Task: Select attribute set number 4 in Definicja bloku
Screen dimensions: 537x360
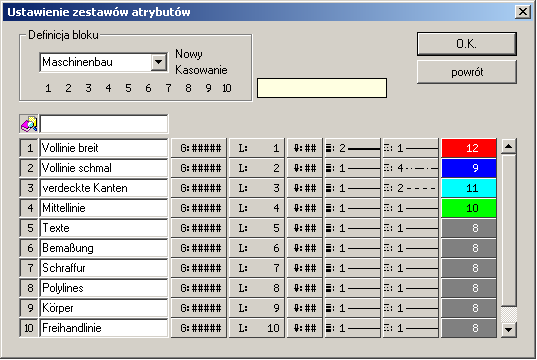Action: 108,88
